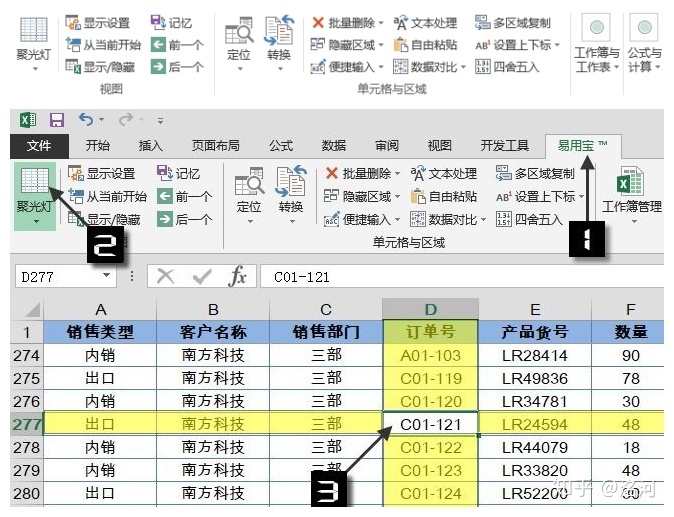
Task: Open 公式与计算 in the top ribbon picture
Action: point(644,43)
